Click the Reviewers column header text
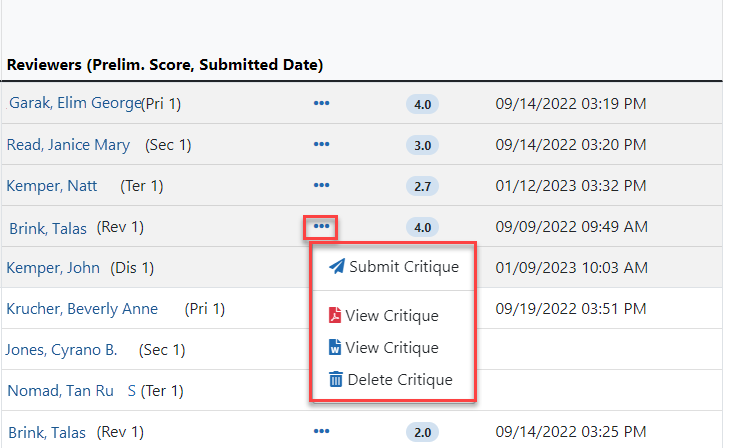Viewport: 748px width, 448px height. [x=165, y=65]
